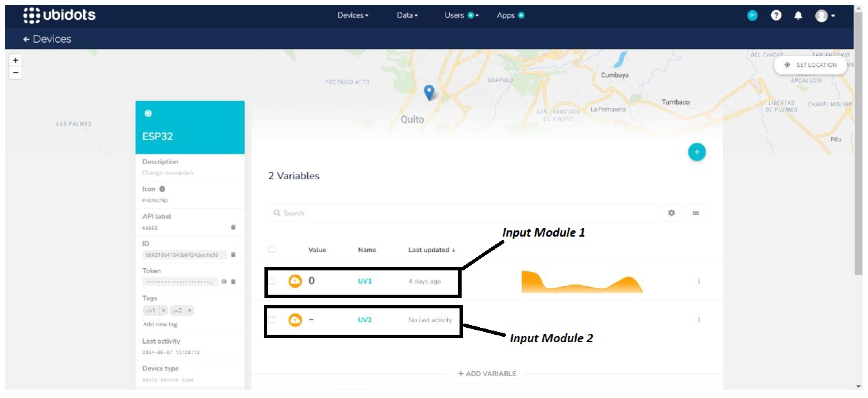Click the blue map location pin
868x398 pixels.
point(429,92)
